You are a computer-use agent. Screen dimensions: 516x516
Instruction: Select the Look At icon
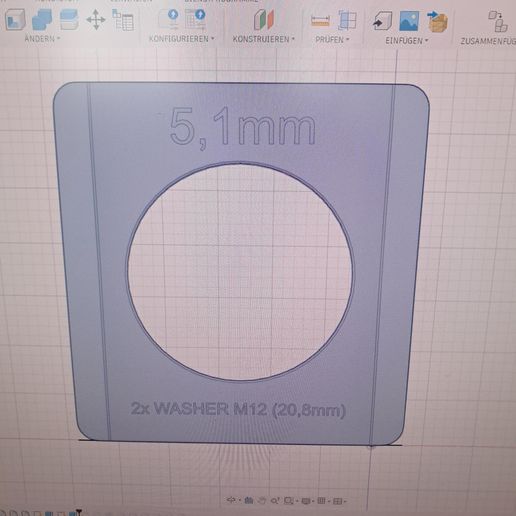[x=248, y=500]
